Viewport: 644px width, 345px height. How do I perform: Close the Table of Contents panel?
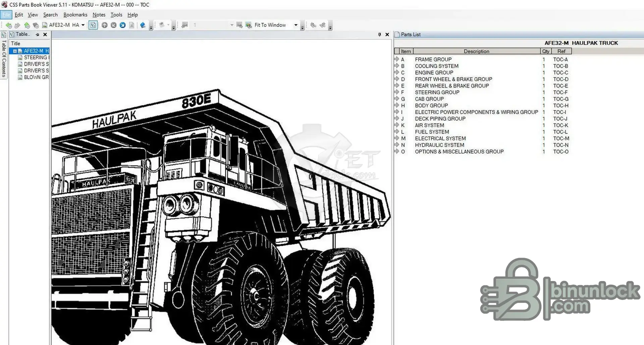tap(45, 35)
